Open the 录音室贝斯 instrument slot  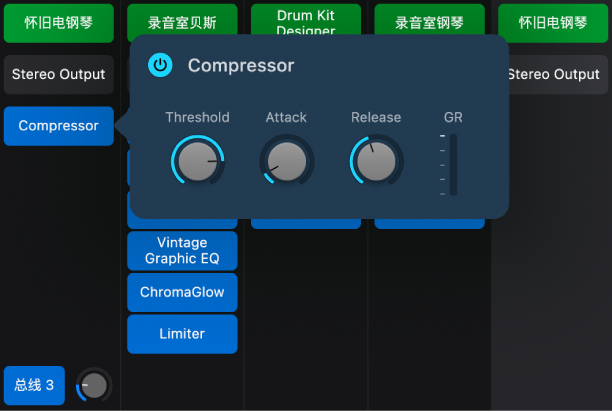[x=182, y=20]
